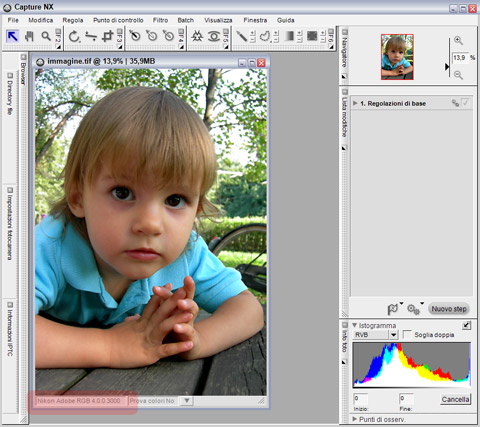Open the File menu
The height and width of the screenshot is (427, 480).
tap(13, 20)
